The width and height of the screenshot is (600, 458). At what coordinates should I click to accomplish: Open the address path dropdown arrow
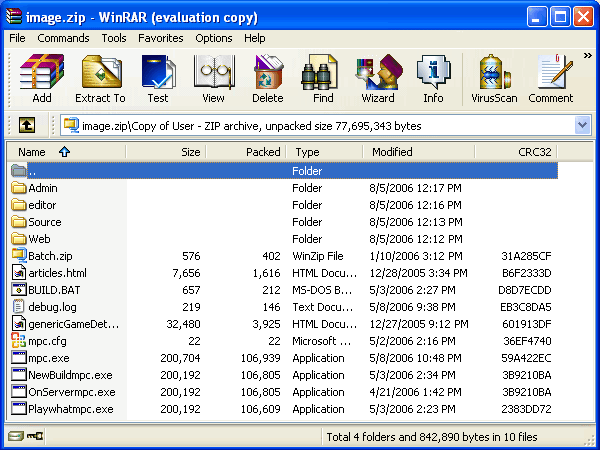[582, 125]
